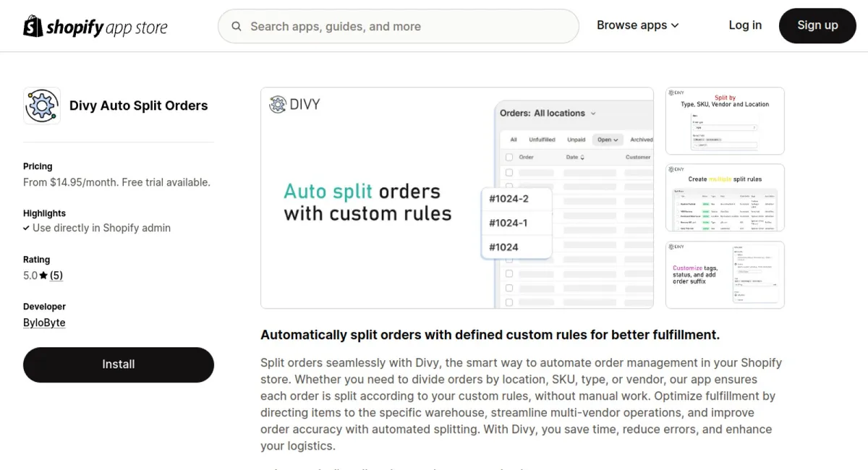The height and width of the screenshot is (470, 868).
Task: Open the ByloByte developer link
Action: [44, 322]
